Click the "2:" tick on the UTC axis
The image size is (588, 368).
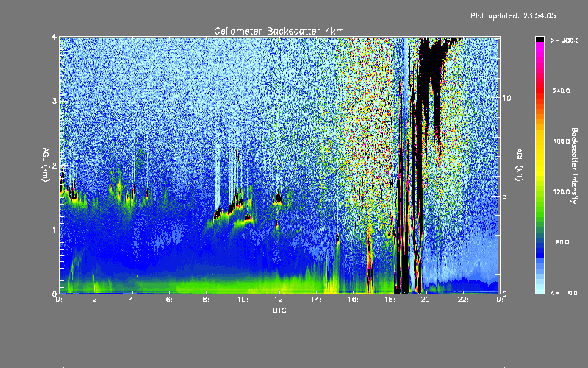click(x=96, y=300)
